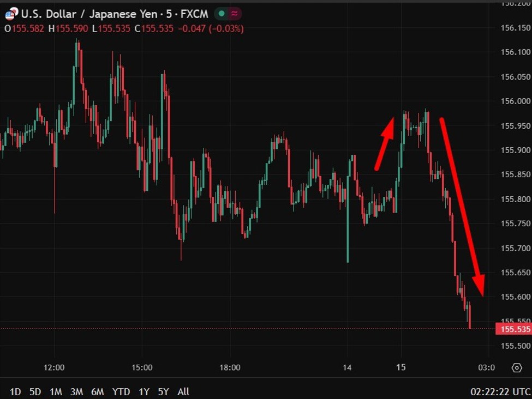Image resolution: width=532 pixels, height=399 pixels.
Task: Choose the 3M date range
Action: click(x=76, y=391)
